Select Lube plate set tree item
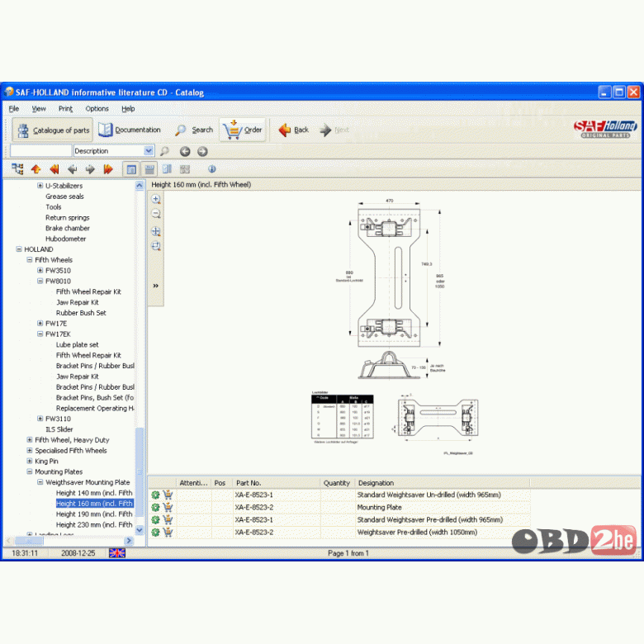 [78, 344]
